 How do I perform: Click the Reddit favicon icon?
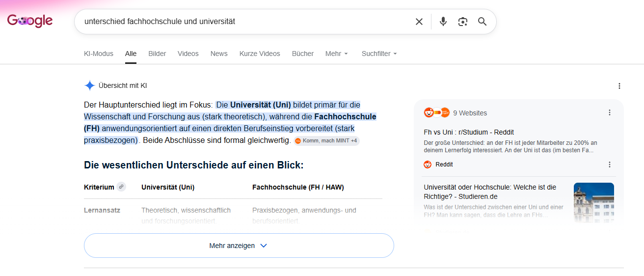428,165
